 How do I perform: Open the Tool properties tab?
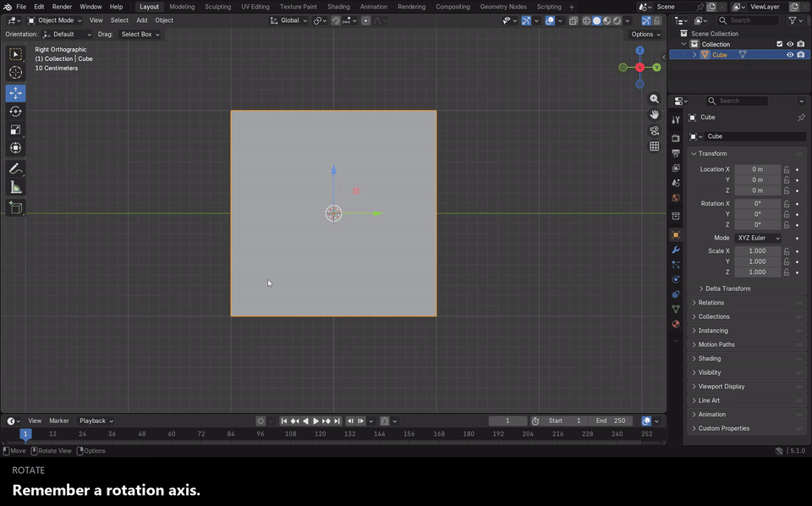[676, 119]
